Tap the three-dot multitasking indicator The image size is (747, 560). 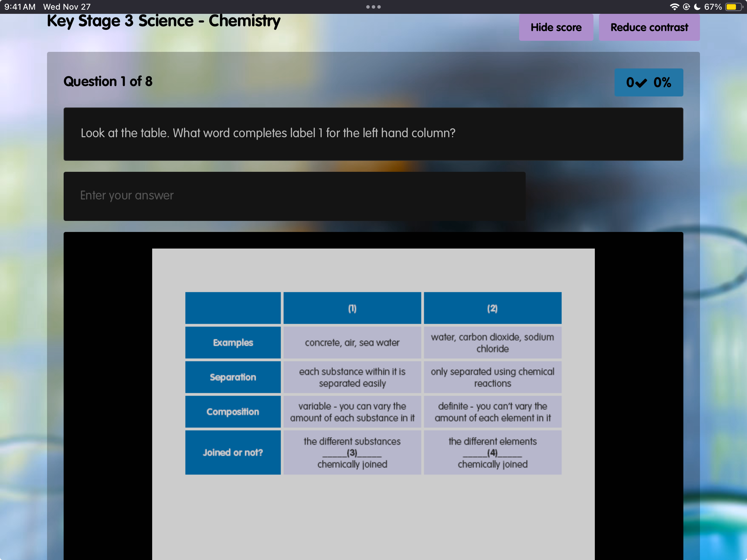tap(373, 7)
